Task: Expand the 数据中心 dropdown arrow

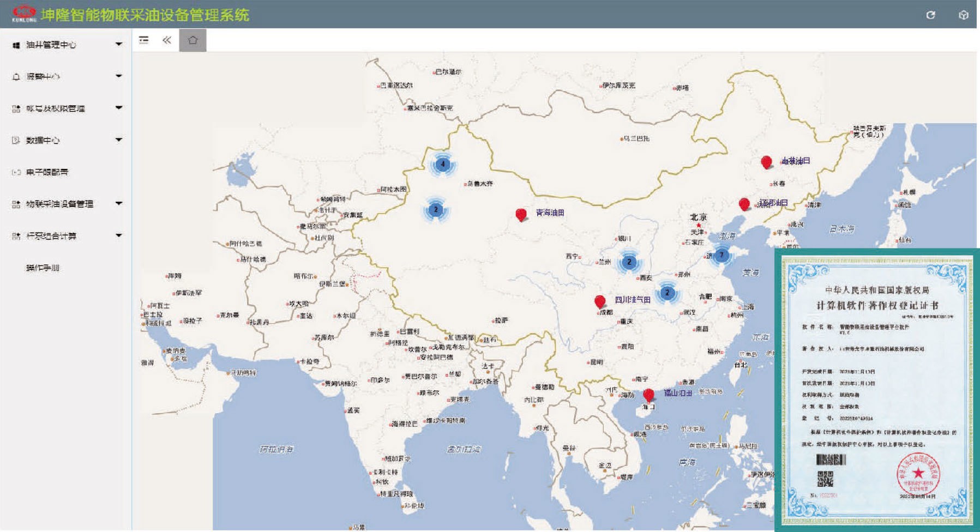Action: pyautogui.click(x=119, y=140)
